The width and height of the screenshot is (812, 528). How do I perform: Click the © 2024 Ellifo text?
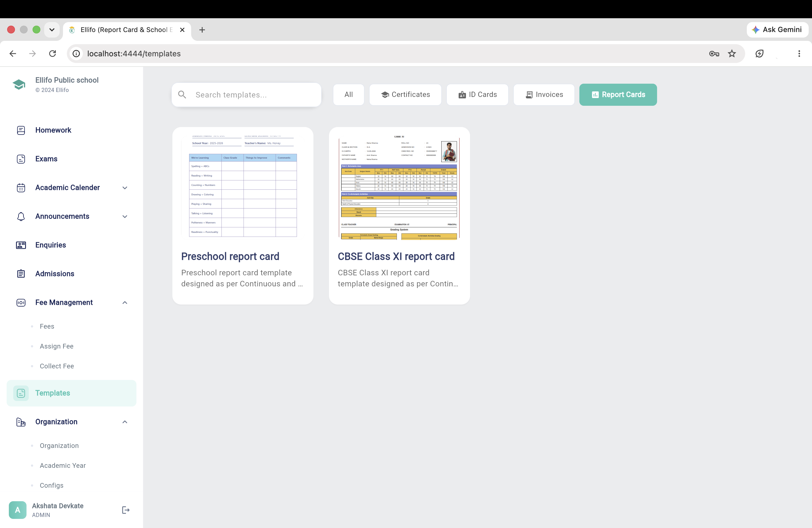[x=52, y=90]
